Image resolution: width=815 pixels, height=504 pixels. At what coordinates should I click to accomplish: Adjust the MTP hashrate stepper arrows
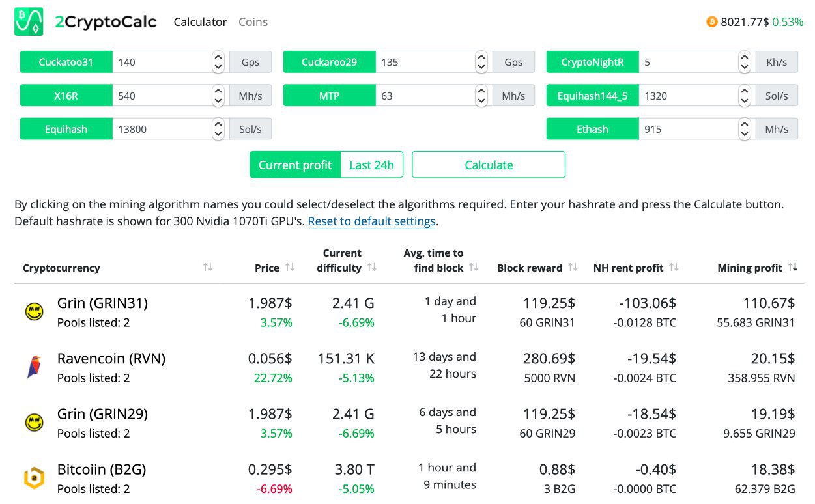(481, 96)
